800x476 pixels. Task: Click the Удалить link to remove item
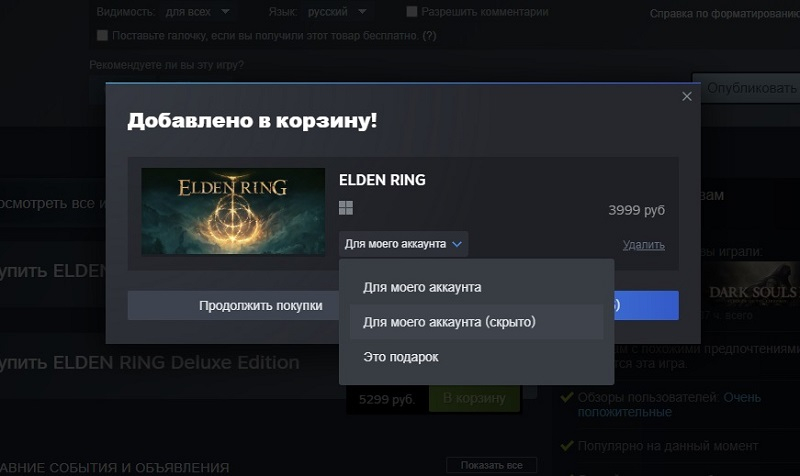[643, 245]
